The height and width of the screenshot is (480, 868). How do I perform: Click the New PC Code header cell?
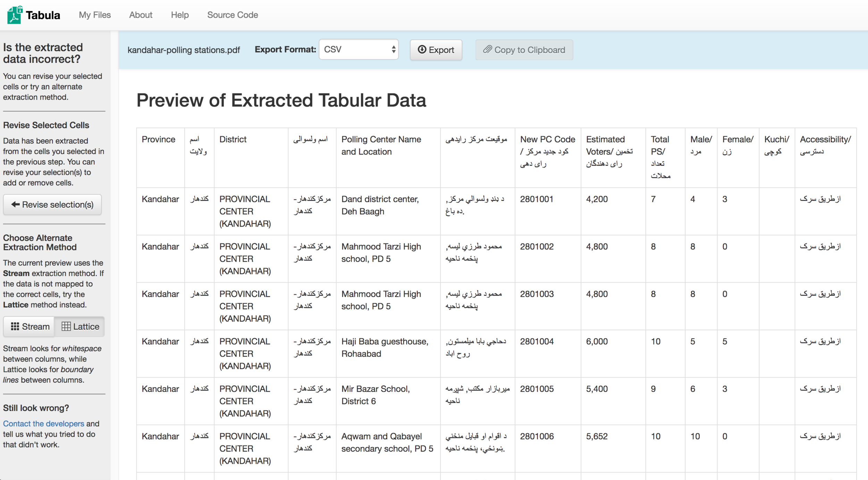(548, 158)
